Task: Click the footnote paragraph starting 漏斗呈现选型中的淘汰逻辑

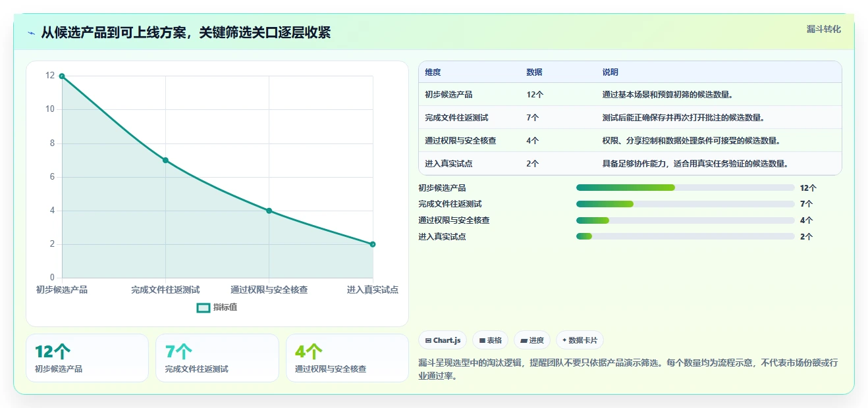Action: tap(629, 370)
